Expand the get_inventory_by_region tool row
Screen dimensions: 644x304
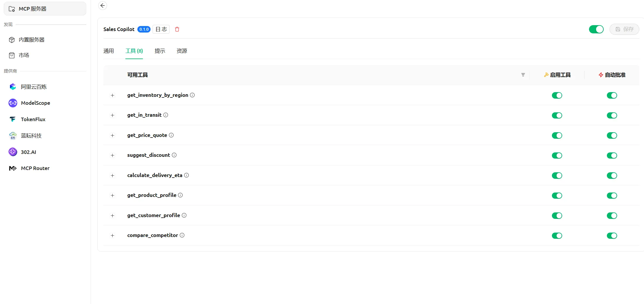point(113,95)
